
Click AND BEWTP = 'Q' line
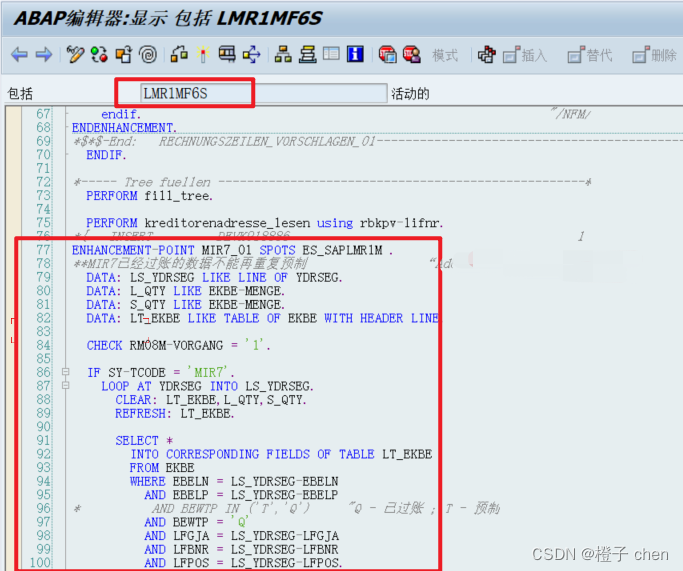(197, 522)
